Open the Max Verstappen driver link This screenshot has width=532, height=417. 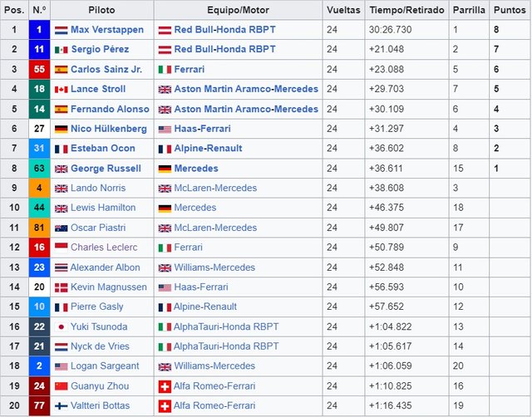click(107, 30)
